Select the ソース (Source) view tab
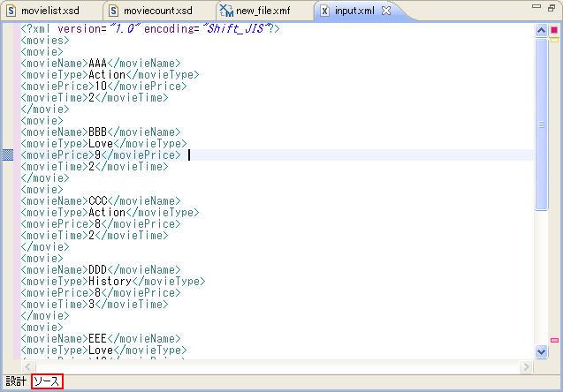The height and width of the screenshot is (392, 563). tap(46, 382)
